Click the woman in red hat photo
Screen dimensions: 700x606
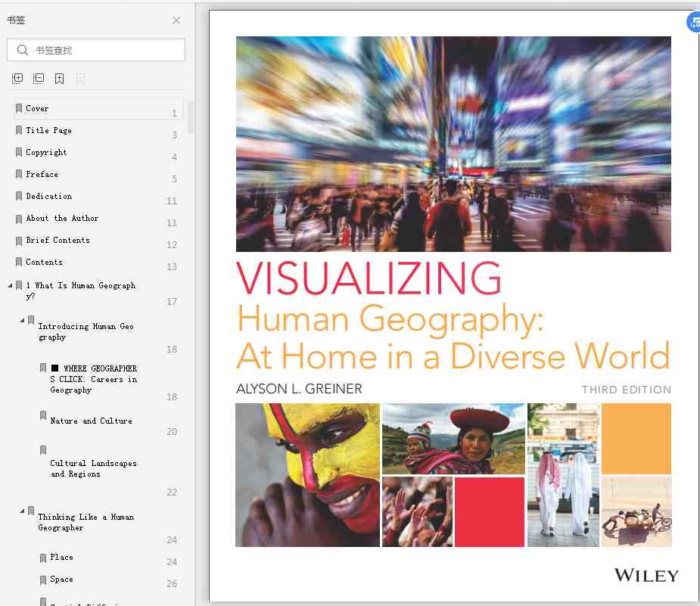pyautogui.click(x=453, y=439)
